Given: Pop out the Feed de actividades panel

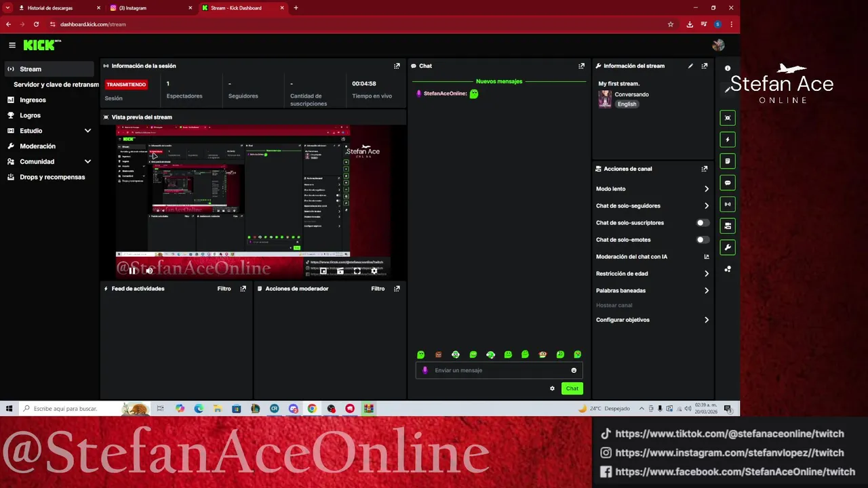Looking at the screenshot, I should 243,289.
